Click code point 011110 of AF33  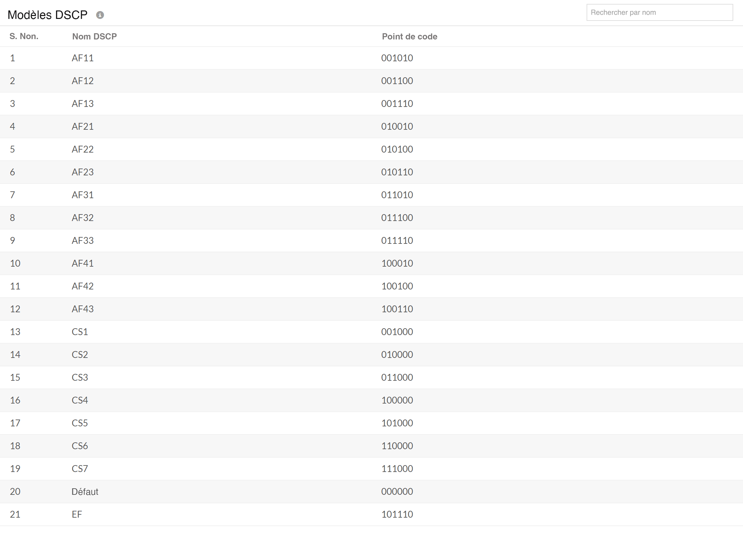(397, 241)
